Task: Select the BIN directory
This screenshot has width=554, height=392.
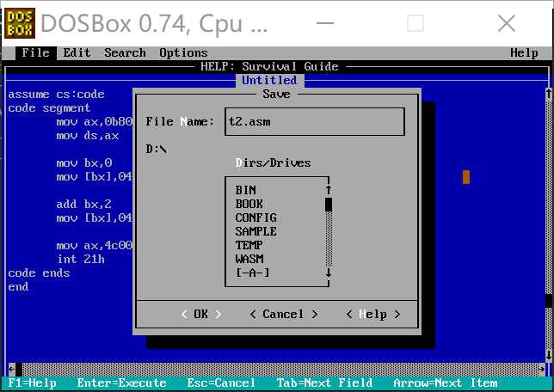Action: [245, 190]
